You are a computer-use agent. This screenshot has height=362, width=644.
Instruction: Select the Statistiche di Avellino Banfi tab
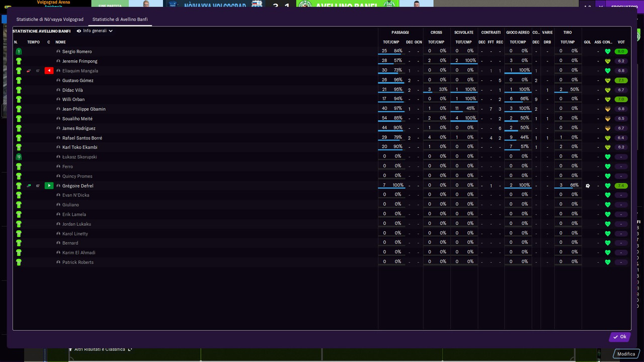point(120,19)
